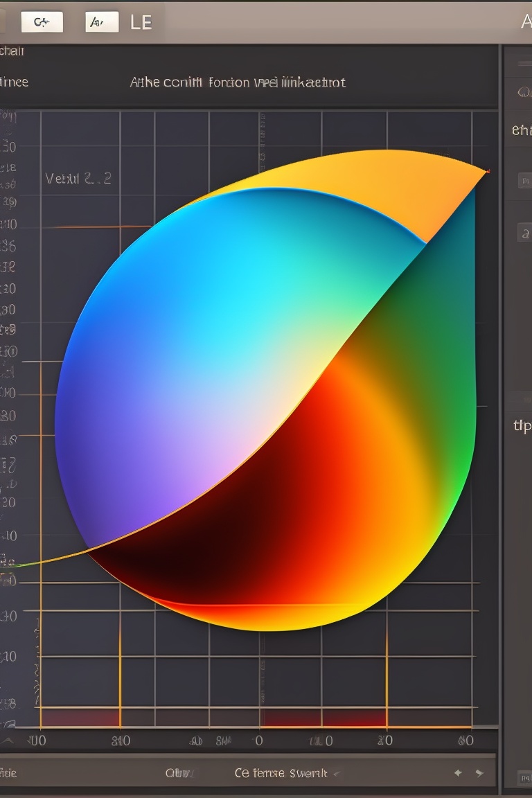Viewport: 532px width, 798px height.
Task: Click the 'A' text icon button in toolbar
Action: click(102, 22)
